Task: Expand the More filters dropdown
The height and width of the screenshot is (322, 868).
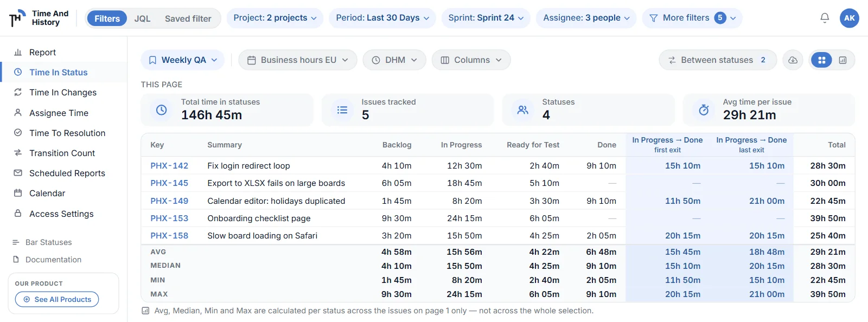Action: tap(692, 18)
